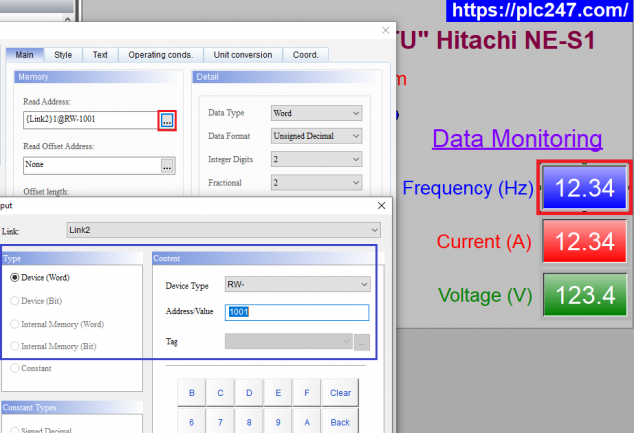This screenshot has width=634, height=433.
Task: Open the Text tab
Action: pos(100,55)
